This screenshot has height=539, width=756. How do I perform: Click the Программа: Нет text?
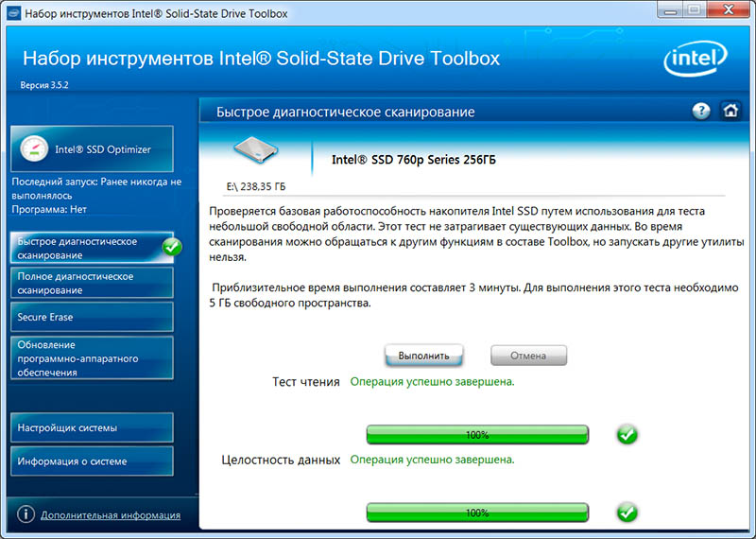pyautogui.click(x=49, y=209)
